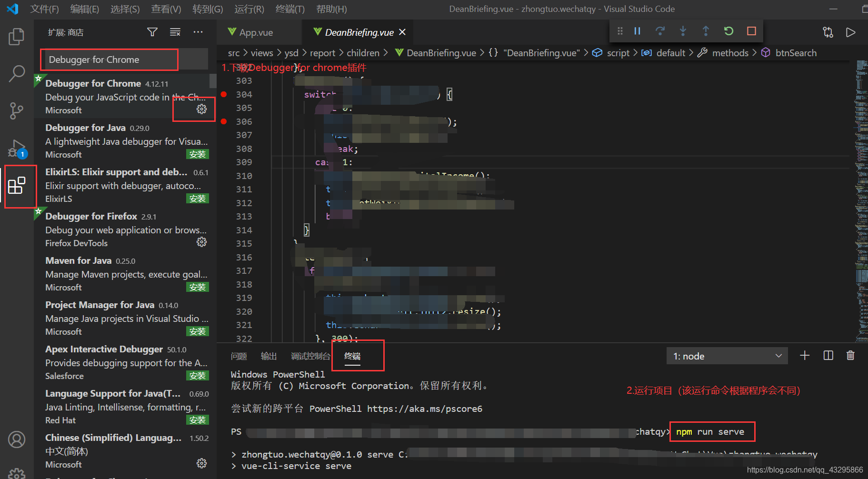Expand breadcrumb 'children' segment
Viewport: 868px width, 479px height.
coord(363,53)
